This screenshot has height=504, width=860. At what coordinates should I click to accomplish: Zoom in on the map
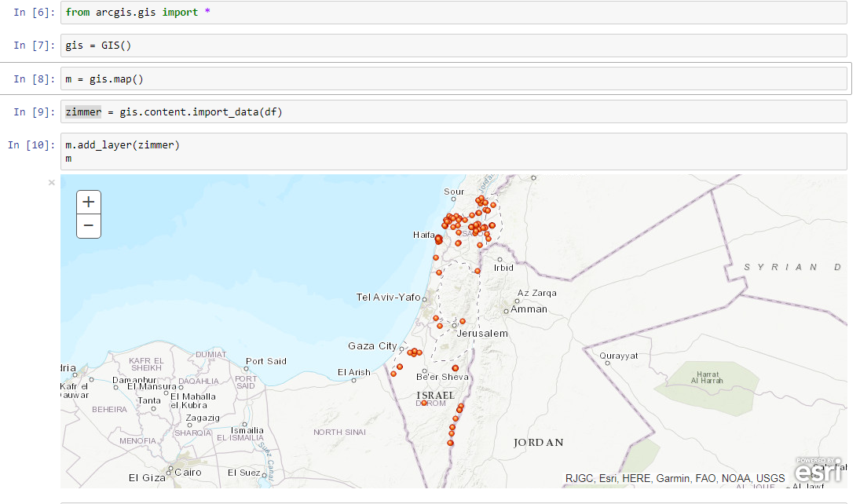click(x=89, y=202)
